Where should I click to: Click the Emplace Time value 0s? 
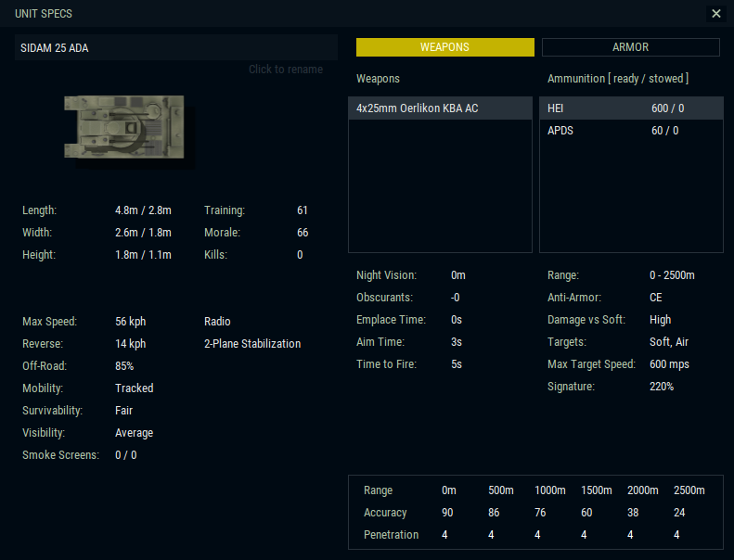coord(457,320)
